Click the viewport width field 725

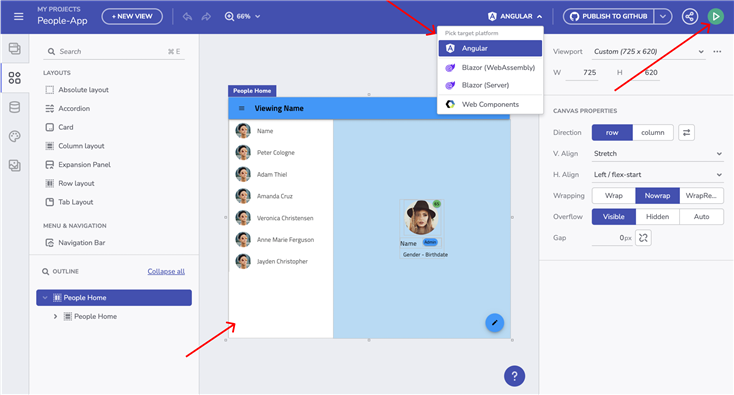click(x=582, y=73)
